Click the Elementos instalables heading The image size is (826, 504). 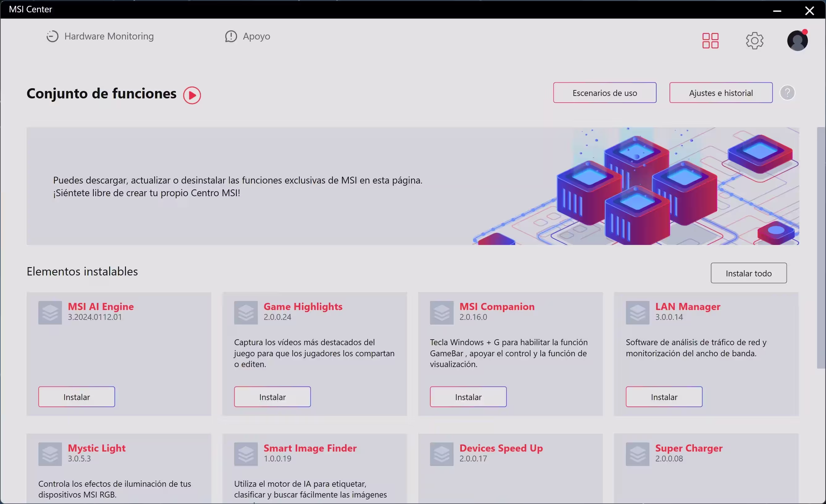82,272
